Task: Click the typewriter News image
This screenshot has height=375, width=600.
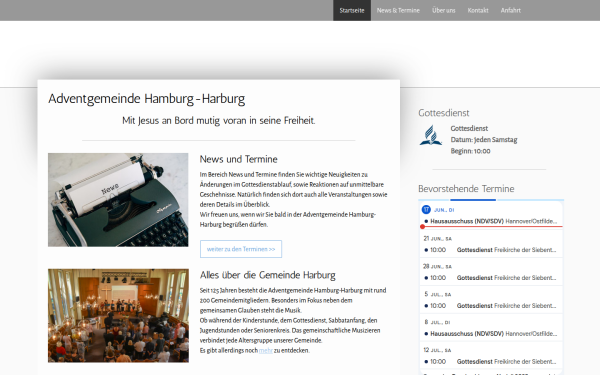Action: [x=118, y=200]
